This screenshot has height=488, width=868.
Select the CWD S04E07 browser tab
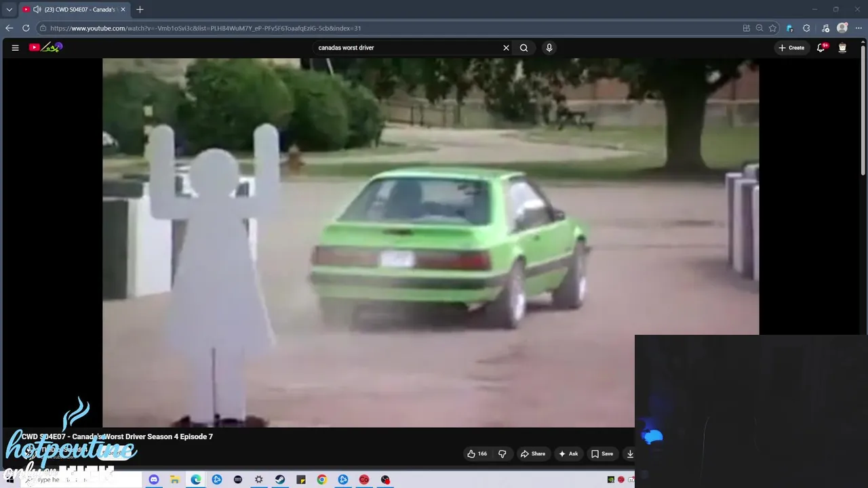tap(73, 9)
